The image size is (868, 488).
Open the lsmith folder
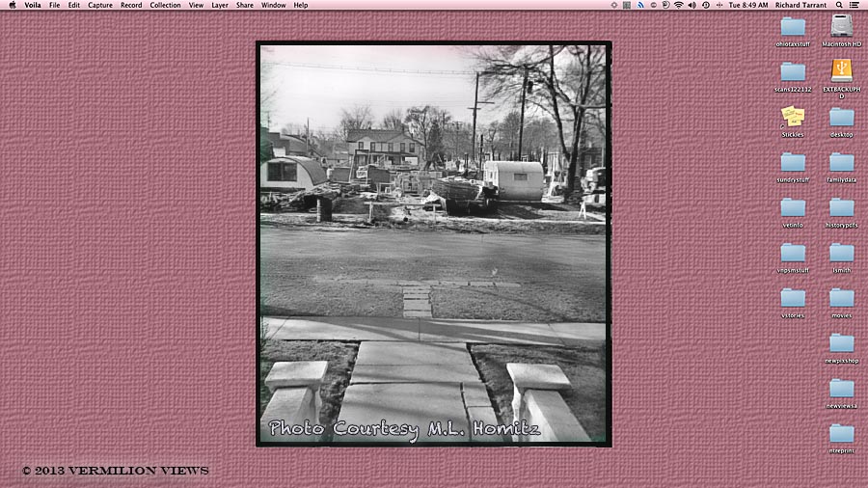841,254
